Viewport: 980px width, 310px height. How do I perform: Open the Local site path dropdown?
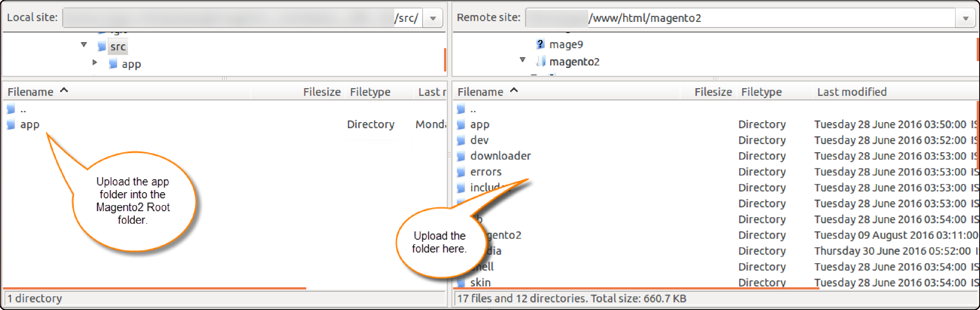pyautogui.click(x=433, y=18)
